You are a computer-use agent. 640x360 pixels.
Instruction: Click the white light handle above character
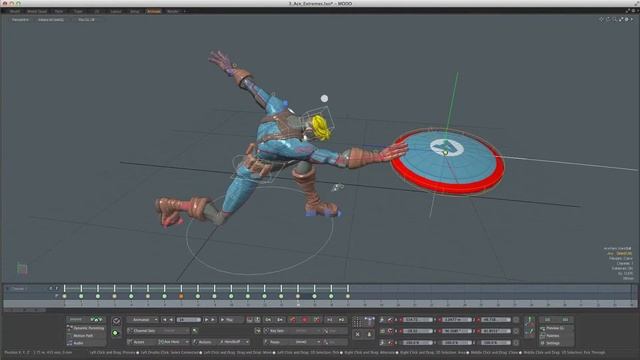[324, 98]
